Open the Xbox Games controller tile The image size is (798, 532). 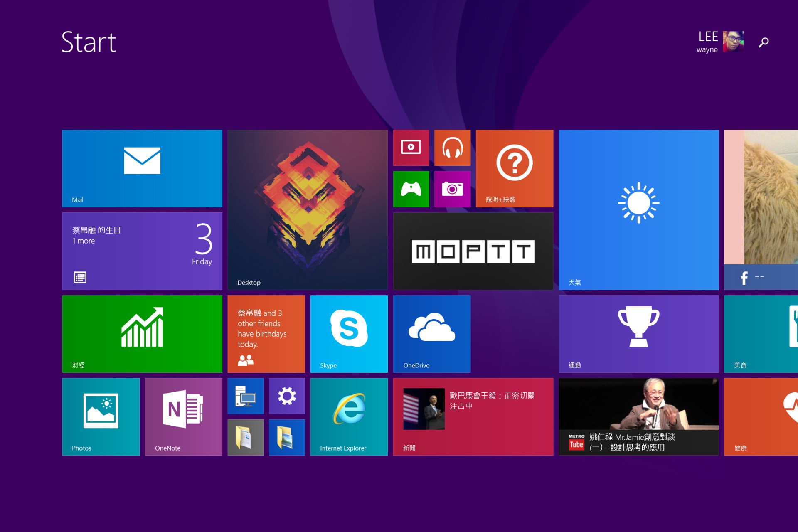[x=411, y=189]
